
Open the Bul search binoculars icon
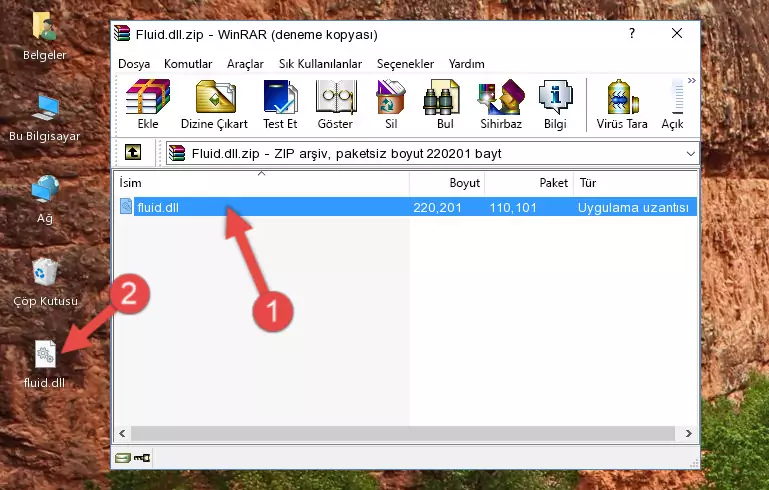(441, 97)
